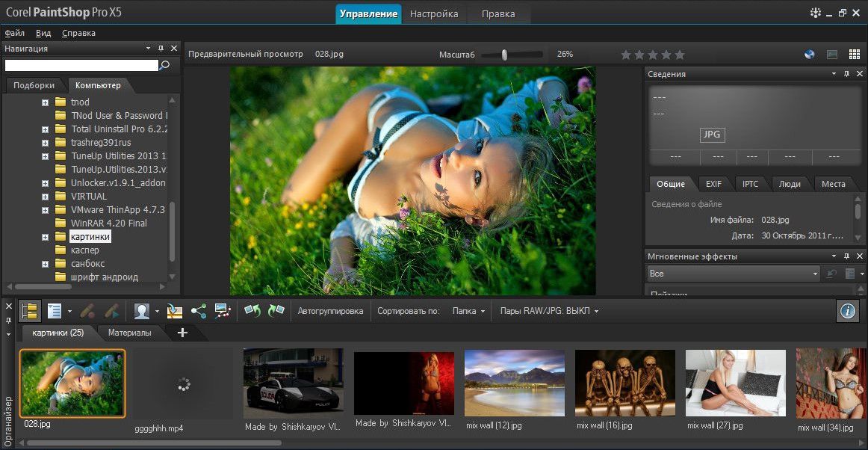Image resolution: width=868 pixels, height=450 pixels.
Task: Click the rotate right icon
Action: pyautogui.click(x=276, y=311)
